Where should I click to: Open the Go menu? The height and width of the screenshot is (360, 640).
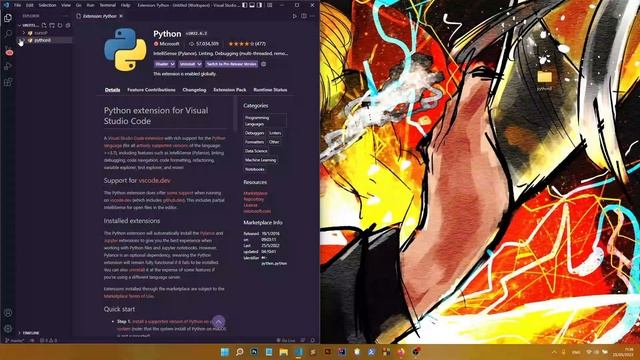78,5
